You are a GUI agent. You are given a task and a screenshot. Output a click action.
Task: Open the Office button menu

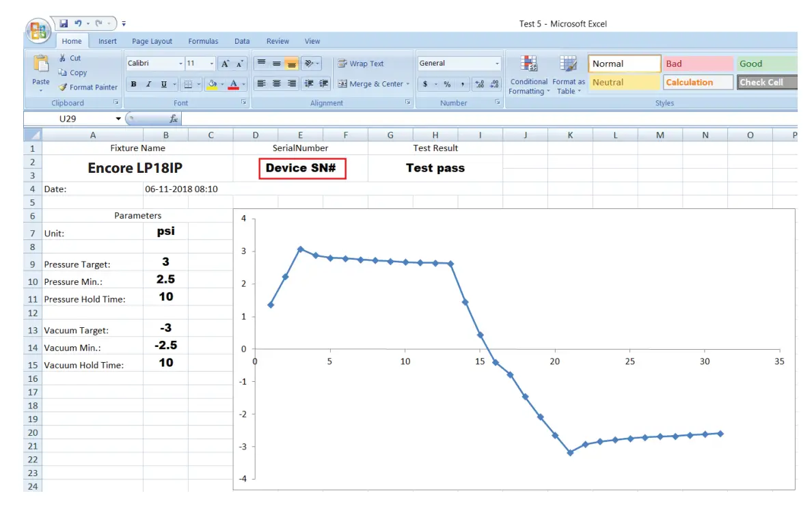[38, 31]
